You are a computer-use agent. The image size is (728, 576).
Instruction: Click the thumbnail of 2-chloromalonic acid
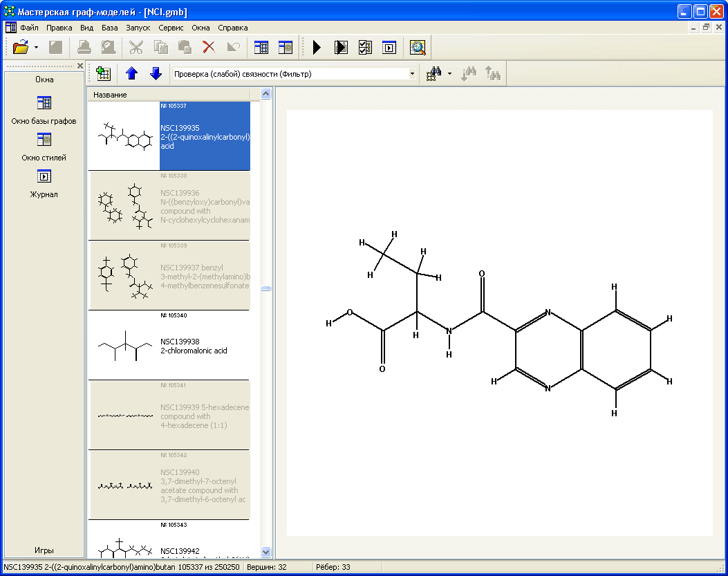pos(125,346)
